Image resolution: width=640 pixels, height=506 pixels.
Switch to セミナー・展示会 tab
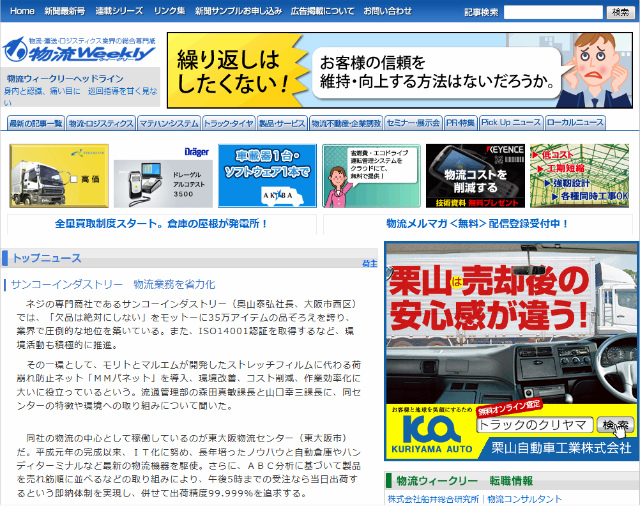click(x=413, y=123)
